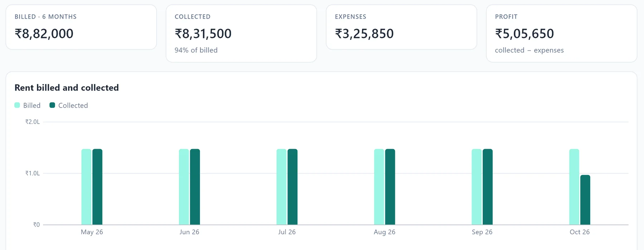Viewport: 644px width, 250px height.
Task: Click the Jun 26 axis label
Action: (x=189, y=232)
